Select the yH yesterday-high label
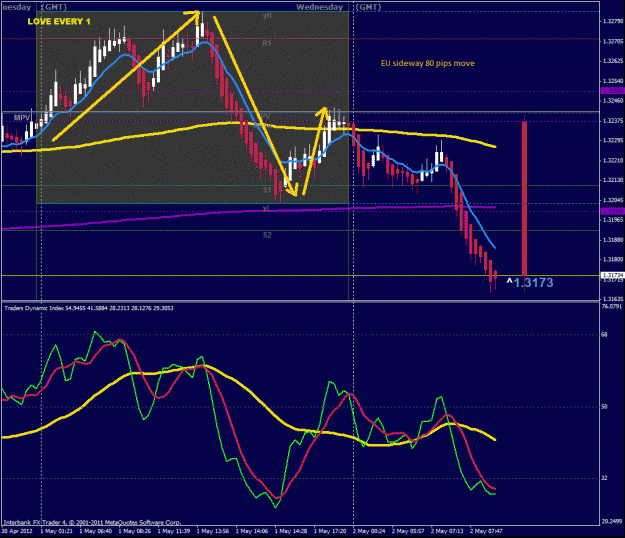 [x=267, y=16]
